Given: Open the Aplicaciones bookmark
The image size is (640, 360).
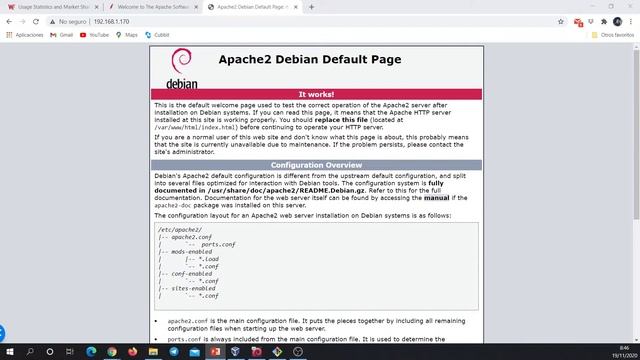Looking at the screenshot, I should point(25,35).
